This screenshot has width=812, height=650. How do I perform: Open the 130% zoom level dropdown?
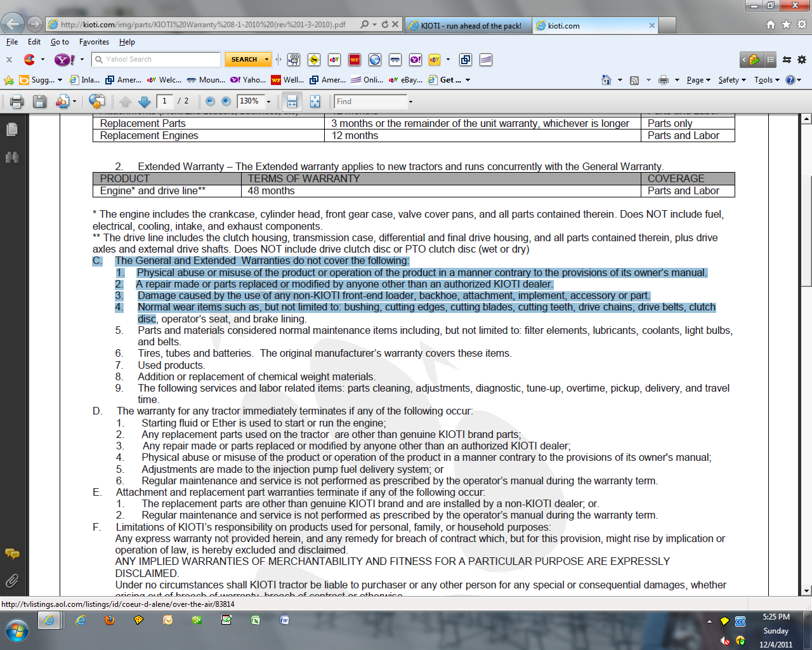[x=268, y=102]
